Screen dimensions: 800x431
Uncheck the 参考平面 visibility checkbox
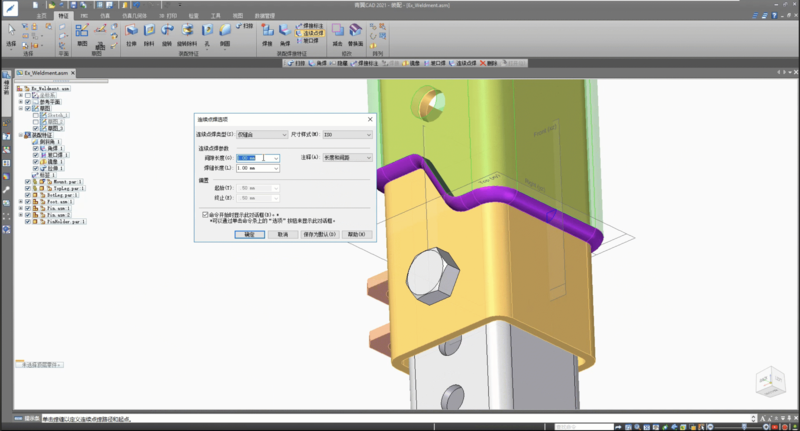(28, 101)
